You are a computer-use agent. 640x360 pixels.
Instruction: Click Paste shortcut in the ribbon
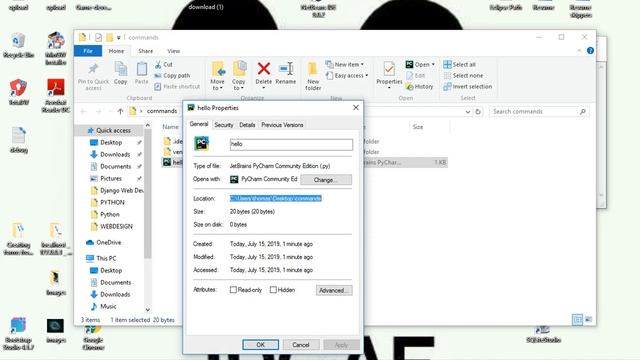(177, 87)
